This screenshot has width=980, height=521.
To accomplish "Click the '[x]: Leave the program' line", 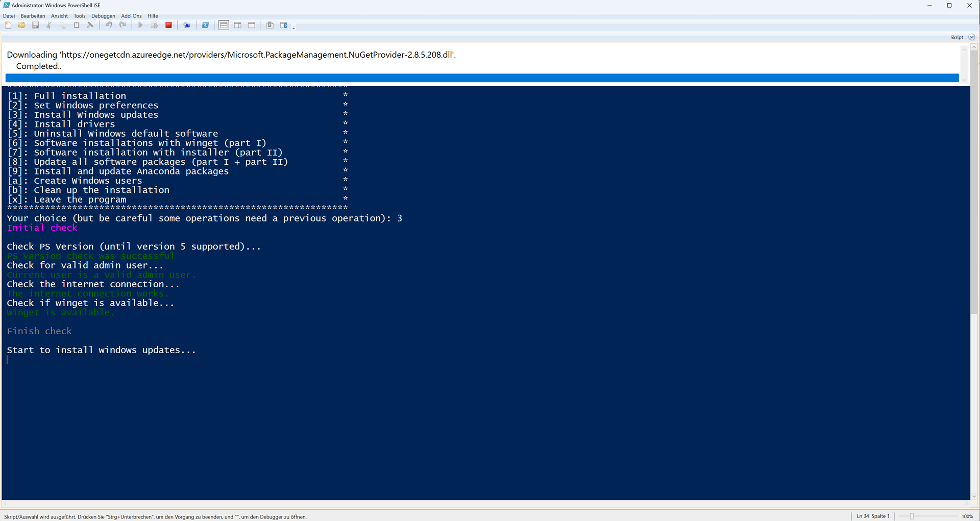I will pos(67,200).
